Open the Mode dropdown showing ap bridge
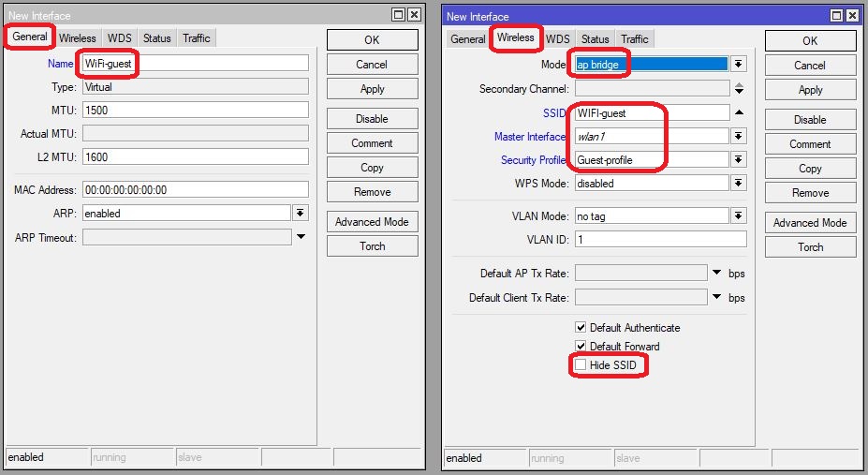The width and height of the screenshot is (868, 475). (739, 65)
